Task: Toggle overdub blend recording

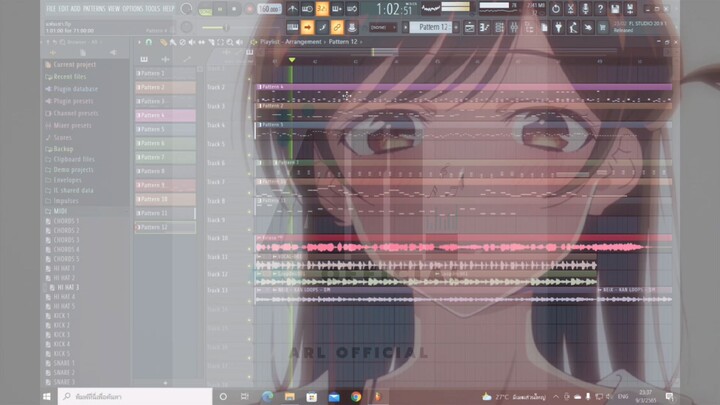Action: pos(337,8)
